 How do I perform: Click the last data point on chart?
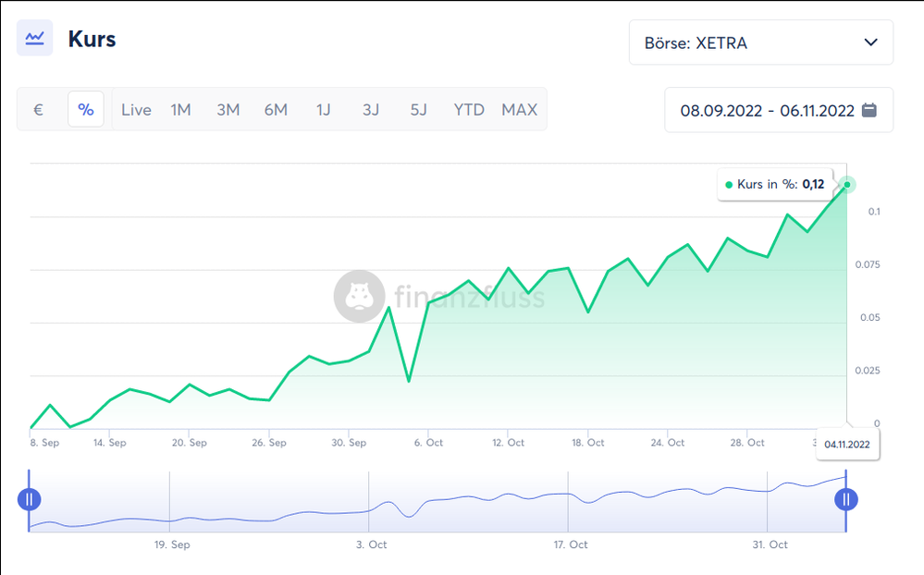[x=846, y=185]
